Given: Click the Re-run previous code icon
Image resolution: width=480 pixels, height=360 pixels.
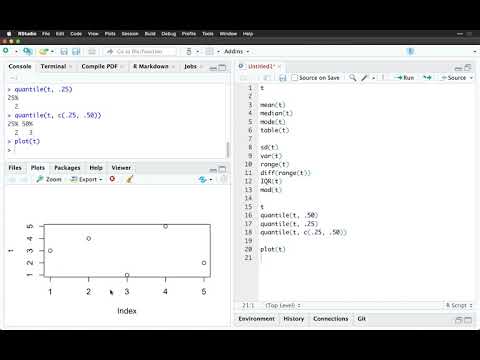Looking at the screenshot, I should pos(427,78).
